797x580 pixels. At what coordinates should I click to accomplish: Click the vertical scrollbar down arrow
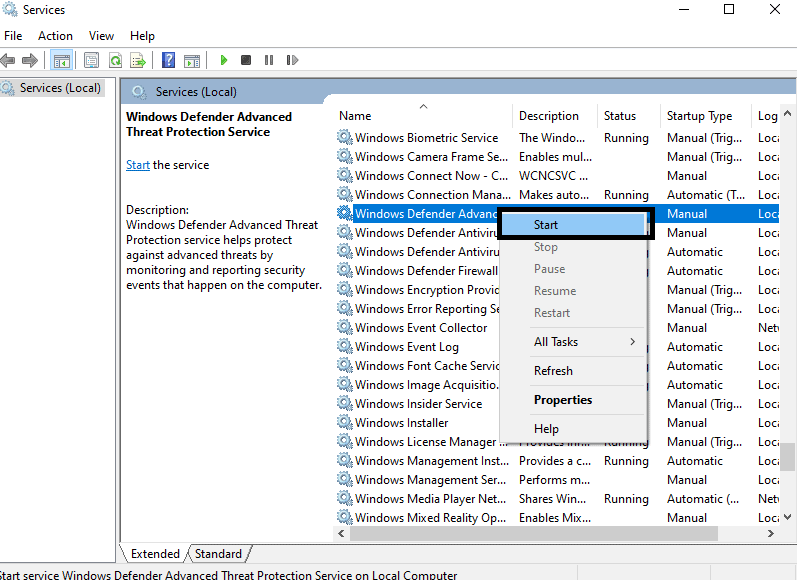pyautogui.click(x=788, y=517)
